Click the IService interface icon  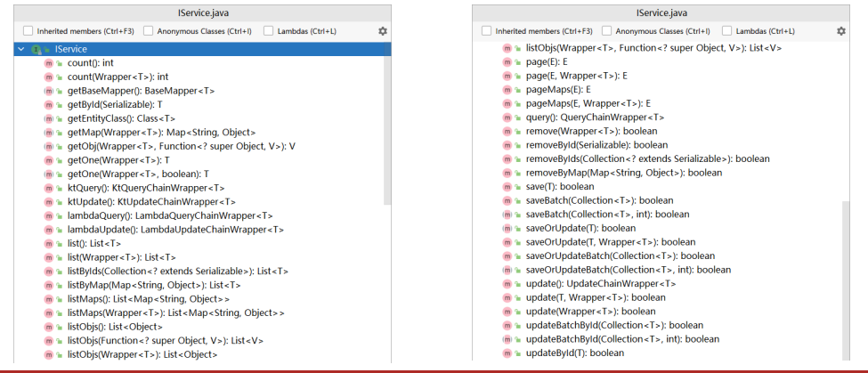pos(37,50)
